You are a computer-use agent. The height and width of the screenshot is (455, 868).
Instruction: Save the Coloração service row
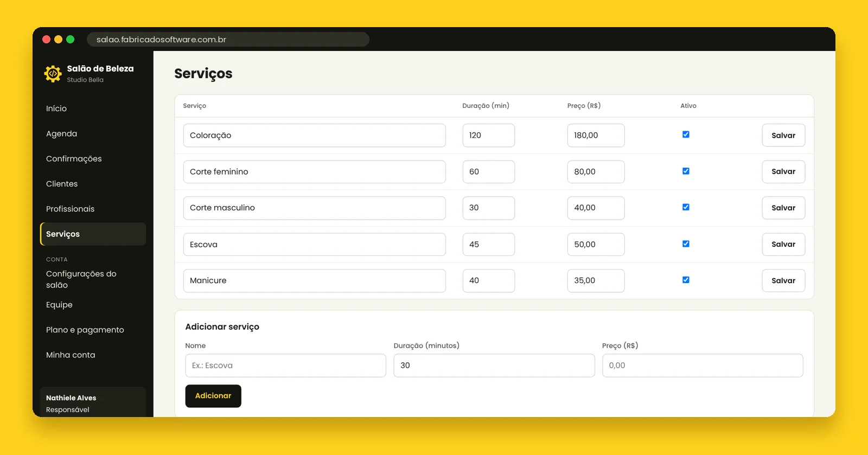pyautogui.click(x=783, y=136)
